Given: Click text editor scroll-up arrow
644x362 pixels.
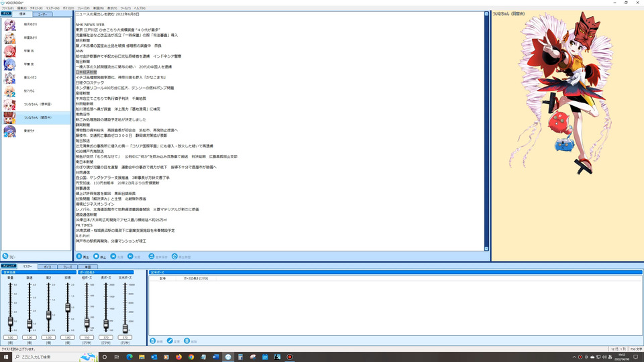Looking at the screenshot, I should tap(487, 14).
